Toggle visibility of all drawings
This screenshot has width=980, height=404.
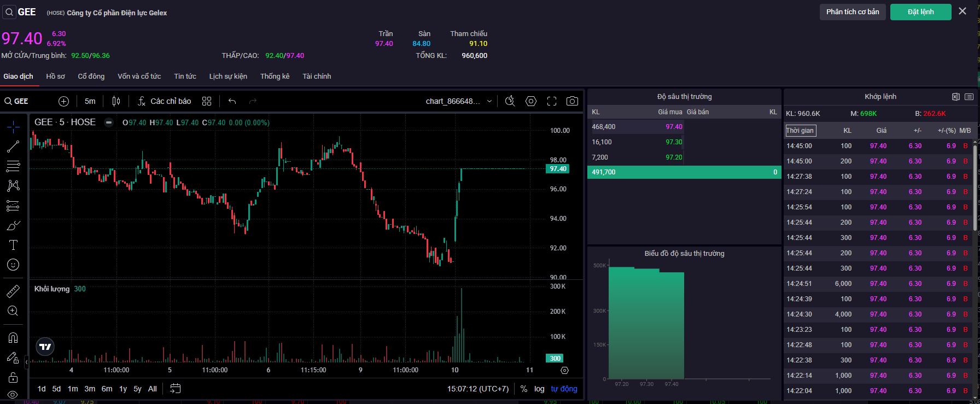pos(13,395)
